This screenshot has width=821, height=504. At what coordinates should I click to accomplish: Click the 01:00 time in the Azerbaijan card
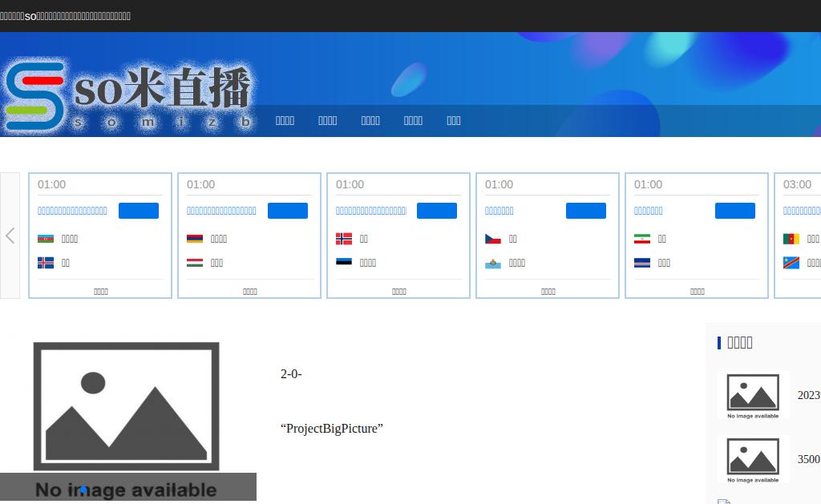coord(52,184)
